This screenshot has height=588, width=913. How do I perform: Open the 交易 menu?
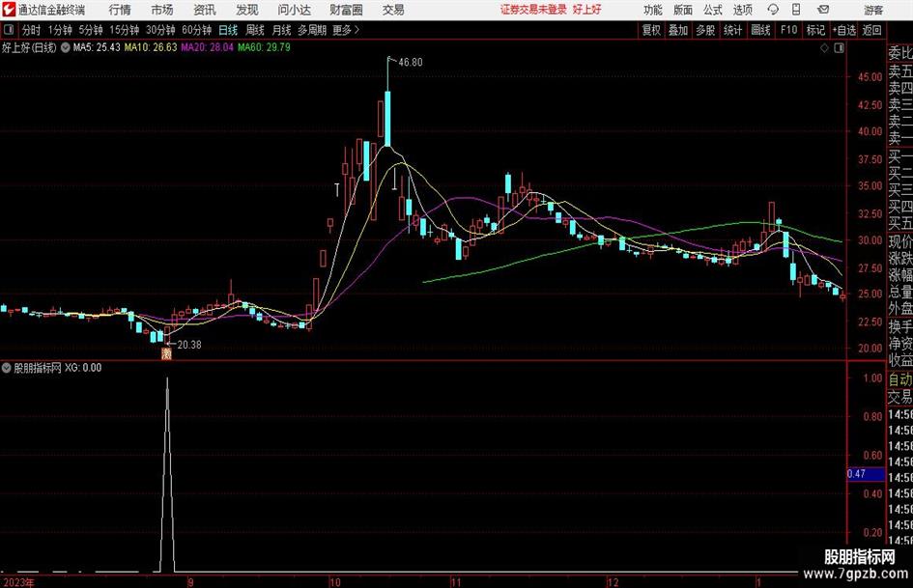click(x=393, y=10)
